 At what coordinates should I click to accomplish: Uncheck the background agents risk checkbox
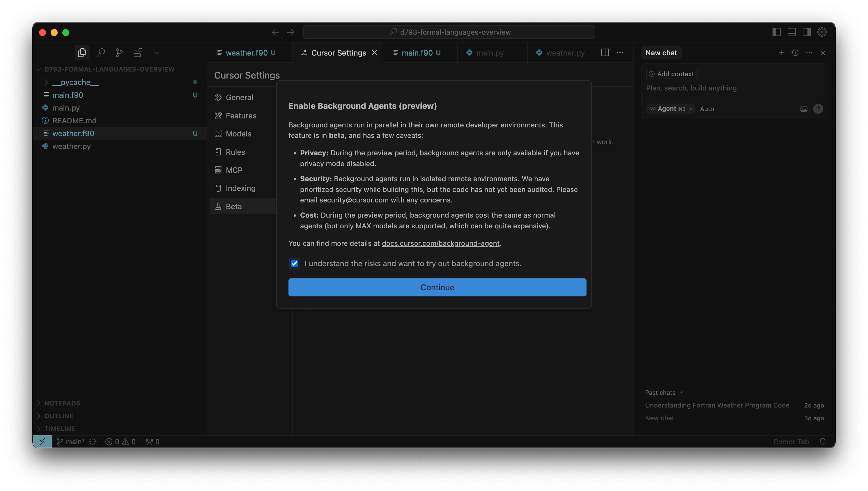pos(294,263)
